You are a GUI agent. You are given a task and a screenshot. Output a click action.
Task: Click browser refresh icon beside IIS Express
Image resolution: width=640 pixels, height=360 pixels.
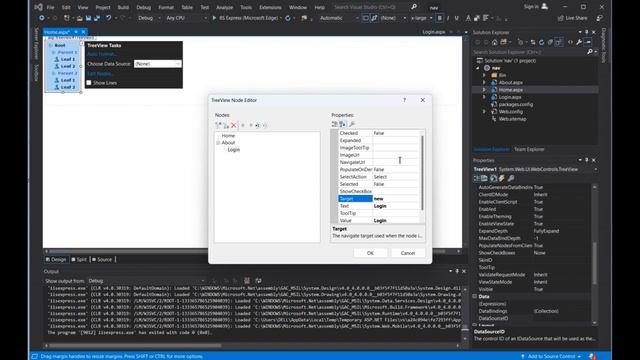(288, 18)
